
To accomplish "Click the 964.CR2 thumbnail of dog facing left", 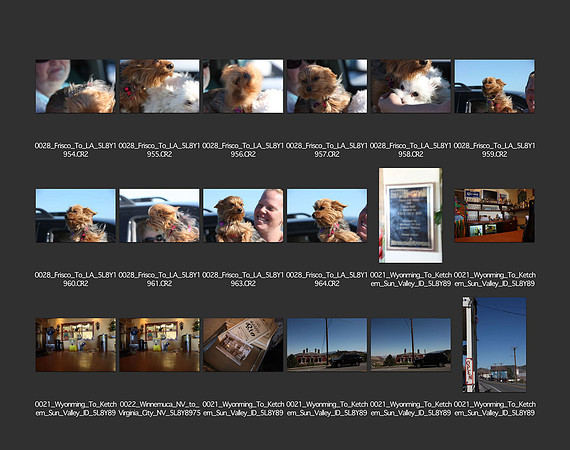I will click(327, 216).
